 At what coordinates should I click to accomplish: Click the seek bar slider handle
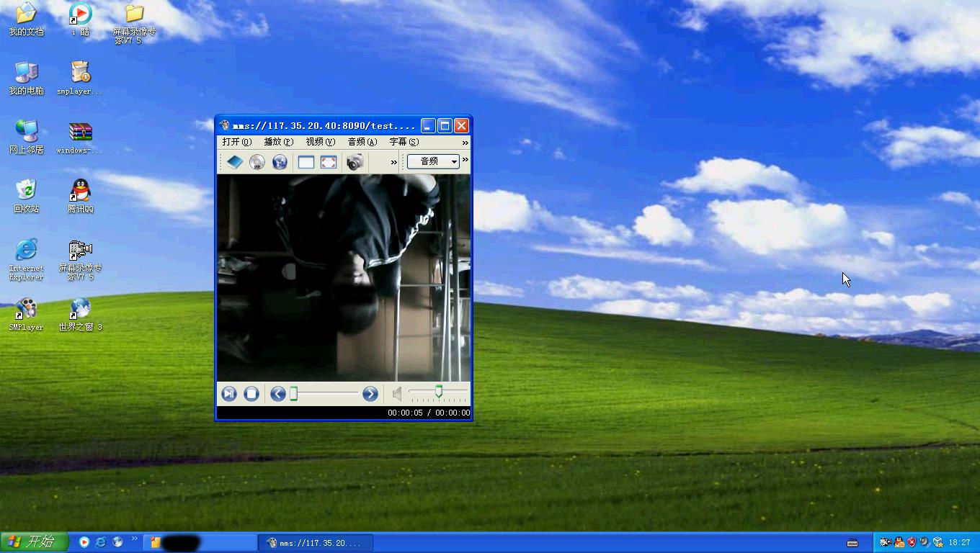click(x=294, y=393)
